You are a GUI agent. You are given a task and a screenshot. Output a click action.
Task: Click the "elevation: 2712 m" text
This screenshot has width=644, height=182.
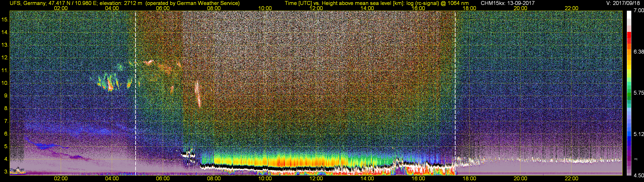click(121, 3)
